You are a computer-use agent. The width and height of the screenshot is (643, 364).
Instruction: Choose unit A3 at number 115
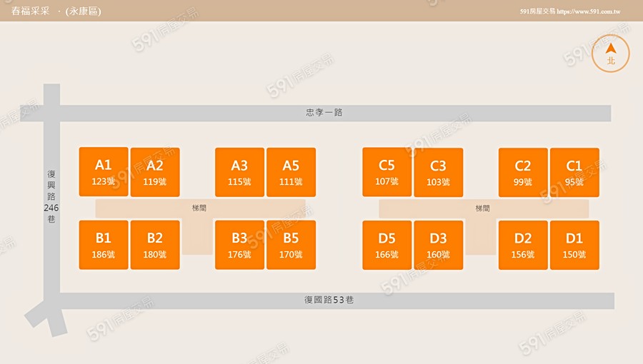(239, 172)
